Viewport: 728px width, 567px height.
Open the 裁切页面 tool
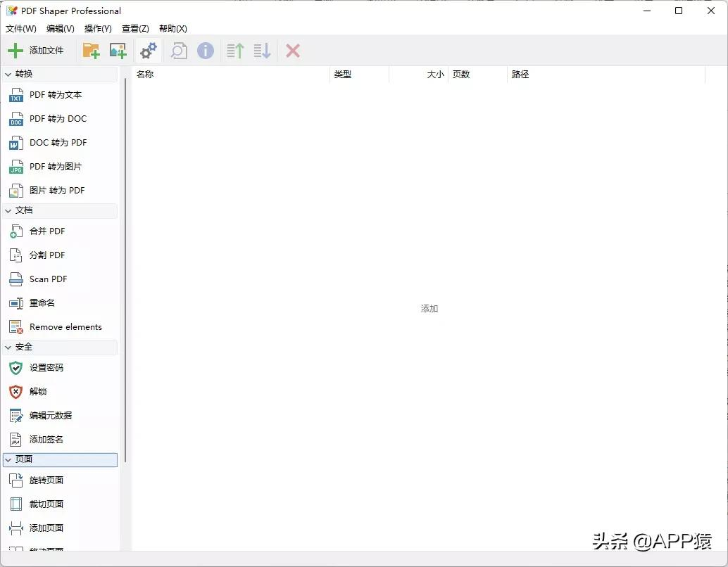[x=47, y=504]
